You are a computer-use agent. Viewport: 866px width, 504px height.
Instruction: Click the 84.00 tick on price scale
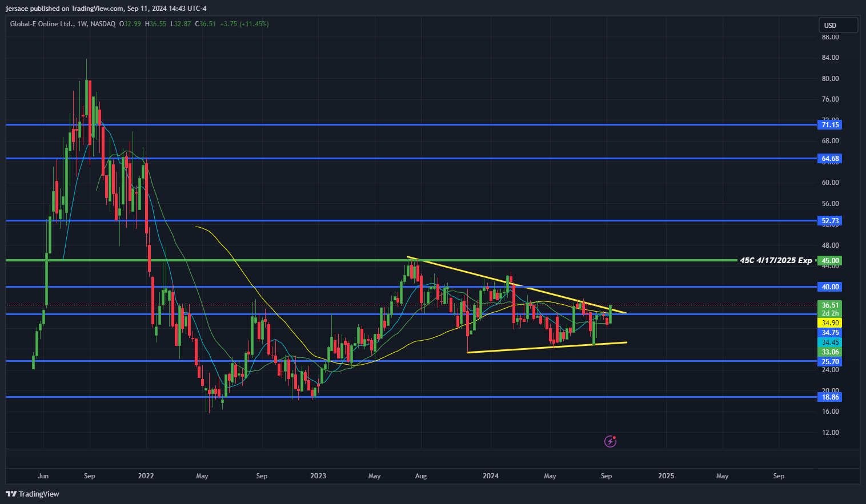pyautogui.click(x=830, y=58)
